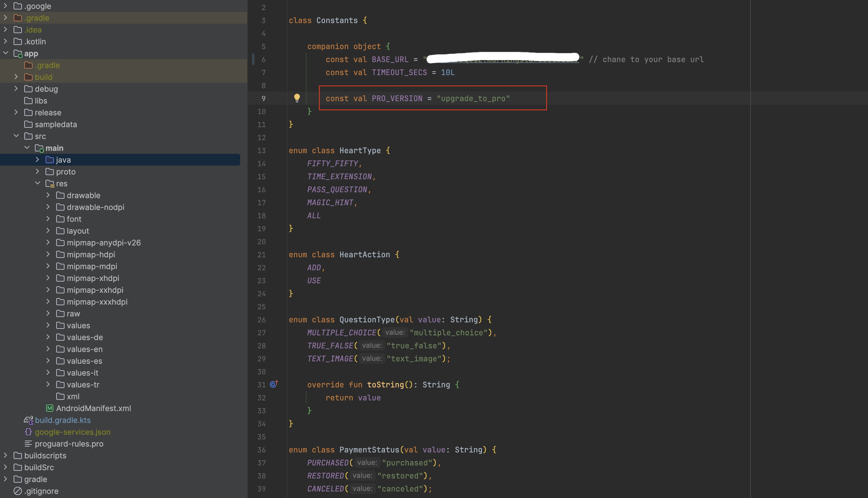Select the mipmap-xxxhdpi folder
The width and height of the screenshot is (868, 498).
point(97,302)
